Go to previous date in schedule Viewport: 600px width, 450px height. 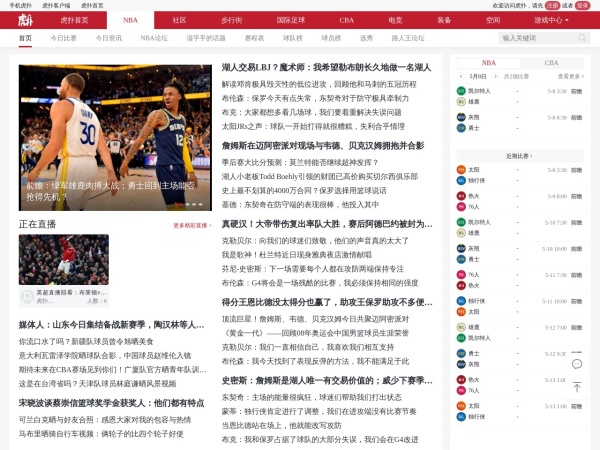point(461,76)
